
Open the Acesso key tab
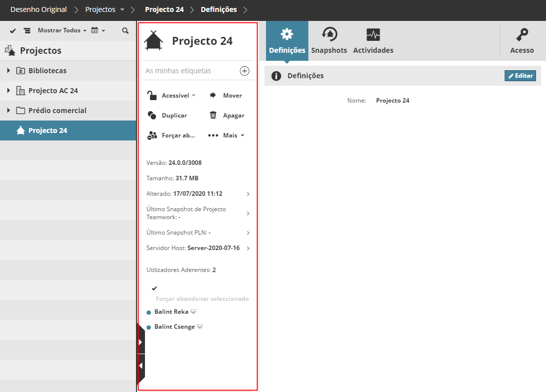[522, 41]
